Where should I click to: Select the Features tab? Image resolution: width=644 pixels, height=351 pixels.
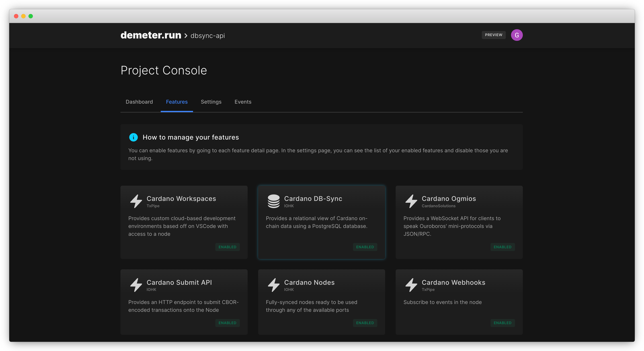(x=177, y=102)
